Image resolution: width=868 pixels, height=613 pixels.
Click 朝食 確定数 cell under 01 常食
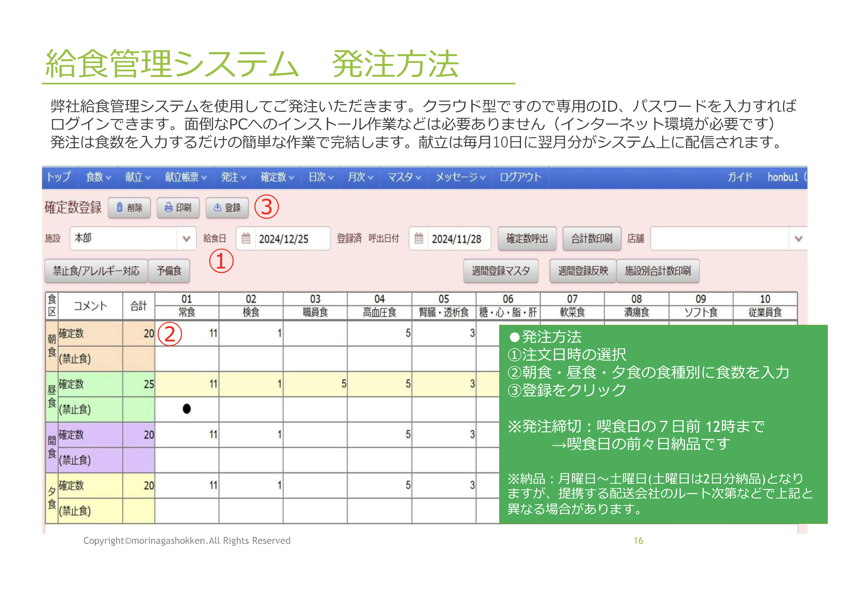pos(187,333)
